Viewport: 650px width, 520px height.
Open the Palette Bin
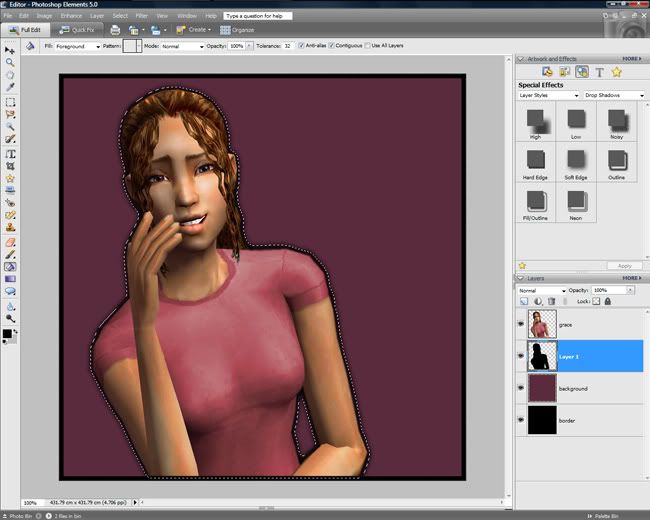click(x=604, y=516)
